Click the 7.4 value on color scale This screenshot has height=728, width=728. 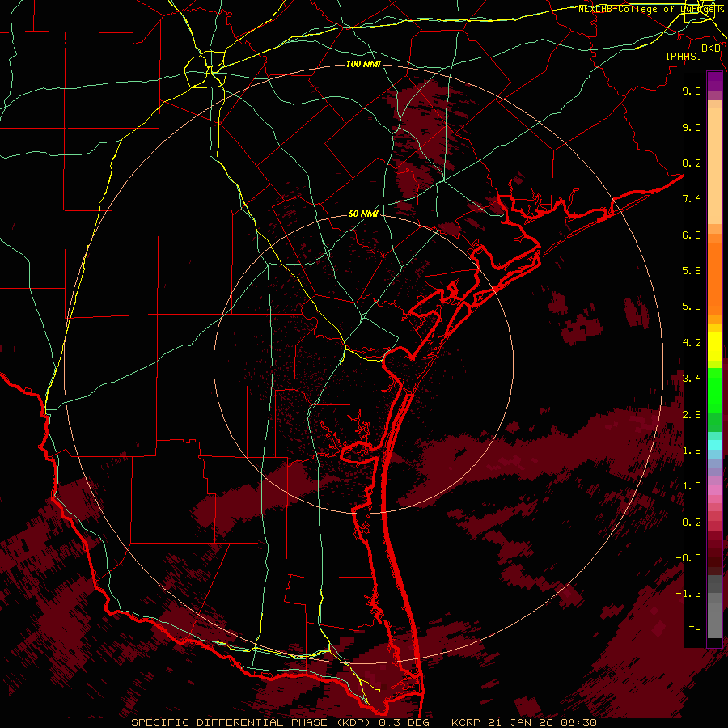click(x=692, y=199)
